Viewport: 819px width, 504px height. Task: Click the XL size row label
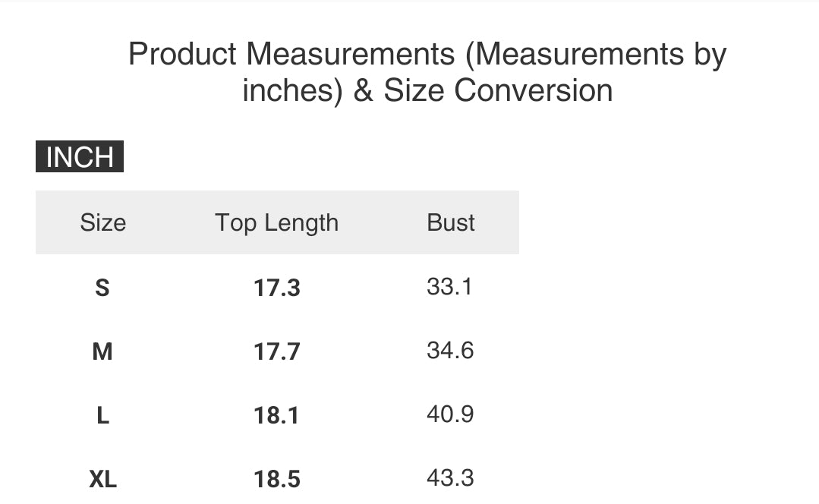(103, 480)
